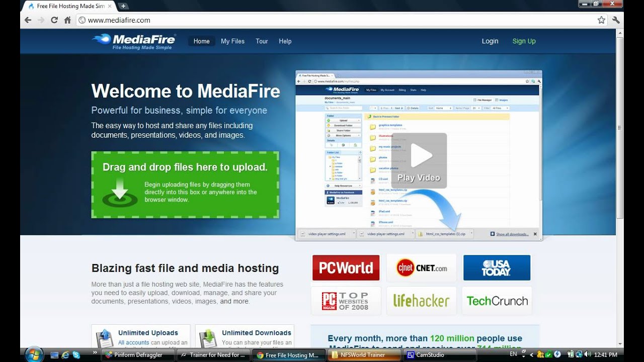Switch to Piriform Defraggler taskbar button

(x=138, y=355)
